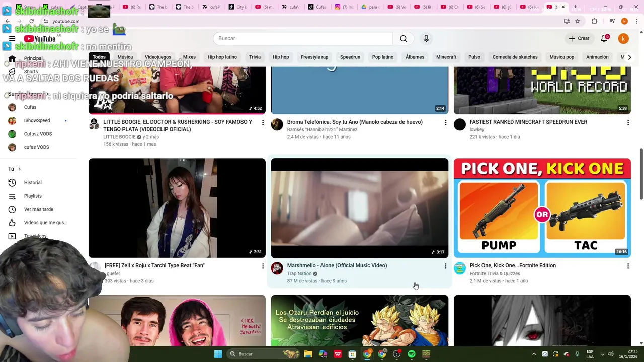Open Spotify from taskbar
This screenshot has width=644, height=362.
[412, 354]
